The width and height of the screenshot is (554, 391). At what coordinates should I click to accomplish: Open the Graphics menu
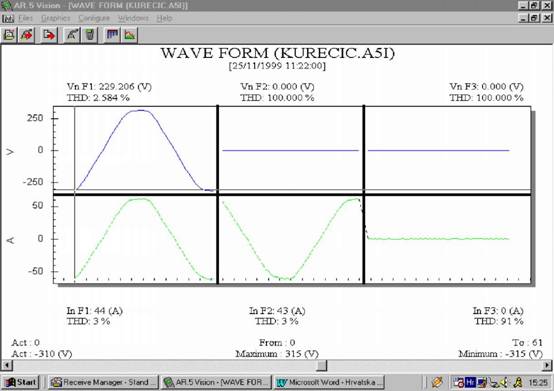(55, 18)
